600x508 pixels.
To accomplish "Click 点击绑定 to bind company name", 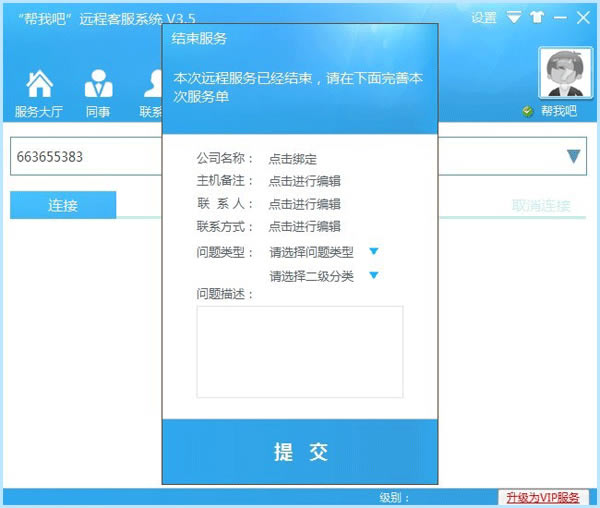I will (293, 159).
